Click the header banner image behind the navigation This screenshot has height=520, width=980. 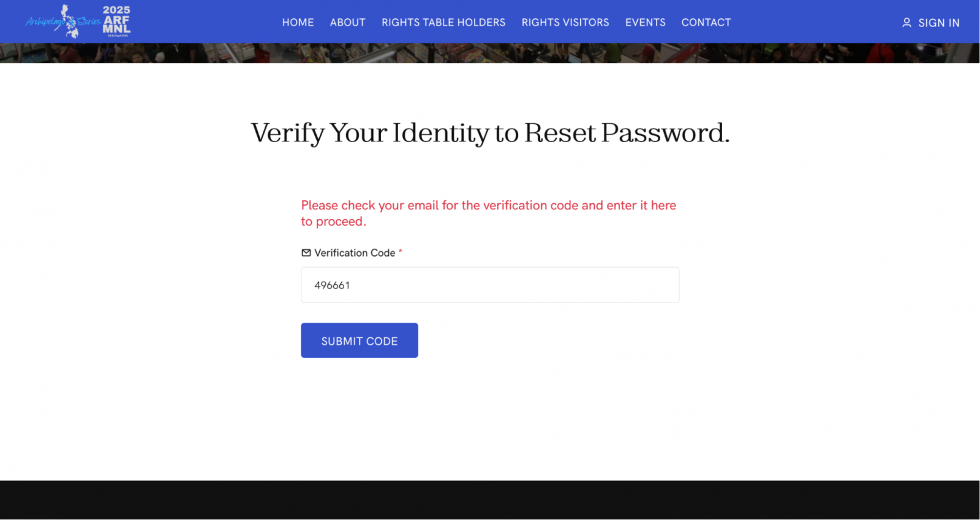490,53
